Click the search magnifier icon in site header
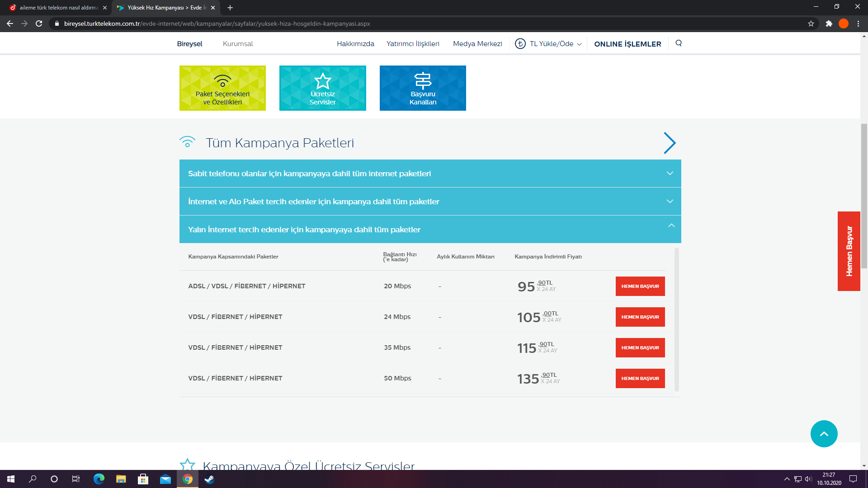 point(679,43)
